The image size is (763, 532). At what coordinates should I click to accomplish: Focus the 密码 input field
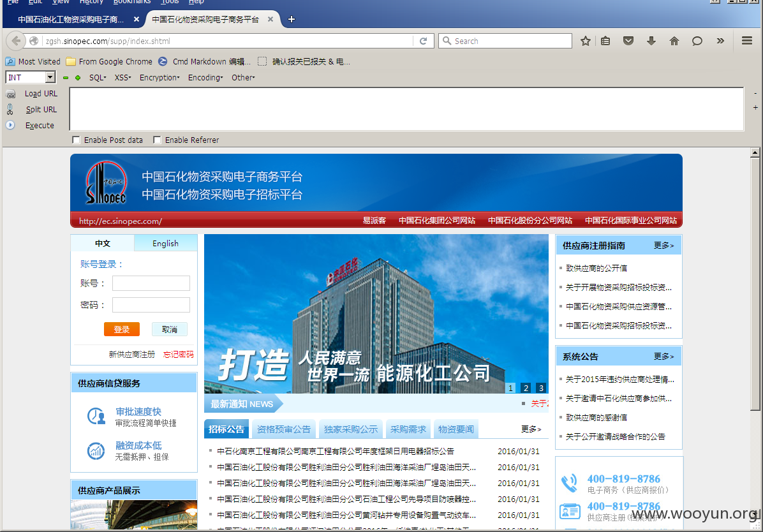151,305
